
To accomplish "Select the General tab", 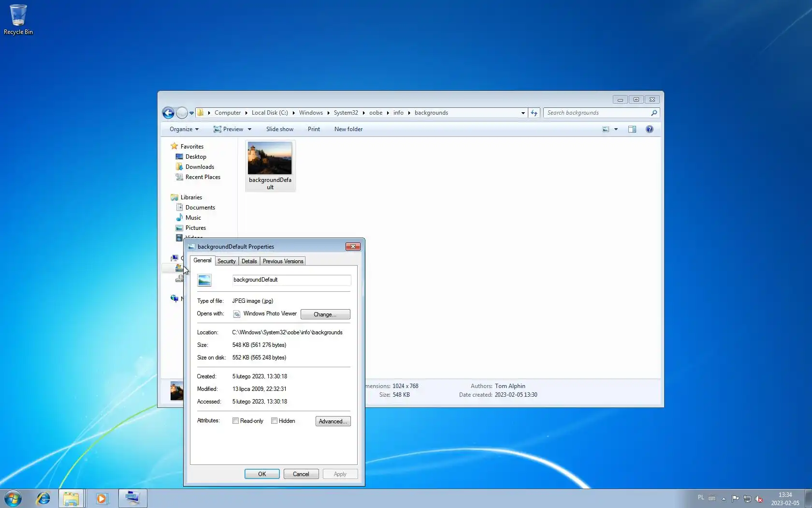I will tap(203, 260).
